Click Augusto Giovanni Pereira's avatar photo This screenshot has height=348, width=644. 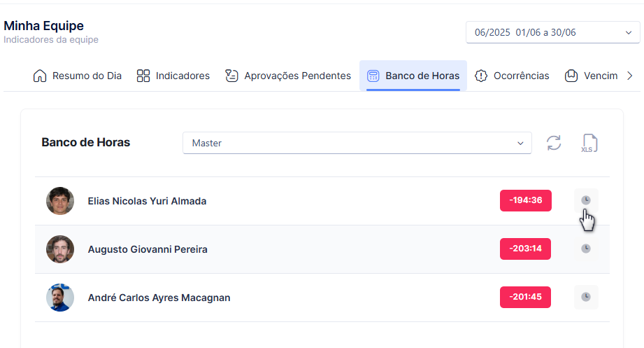pyautogui.click(x=60, y=249)
